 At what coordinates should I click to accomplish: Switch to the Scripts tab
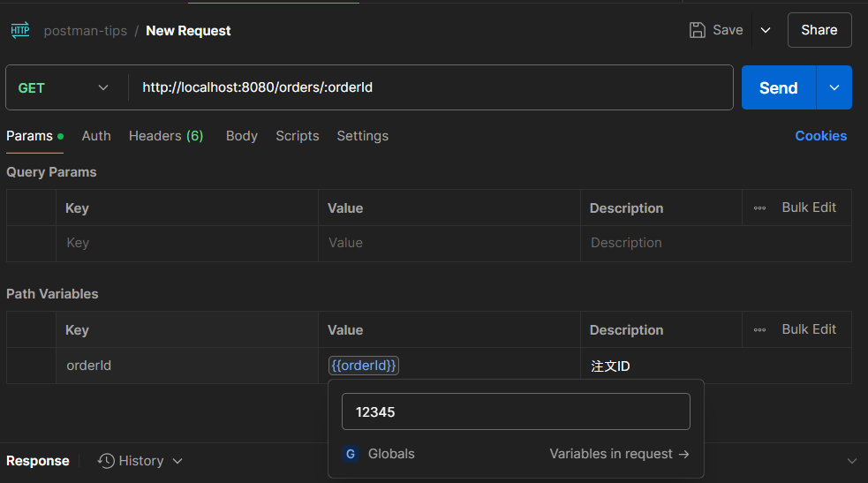point(297,136)
